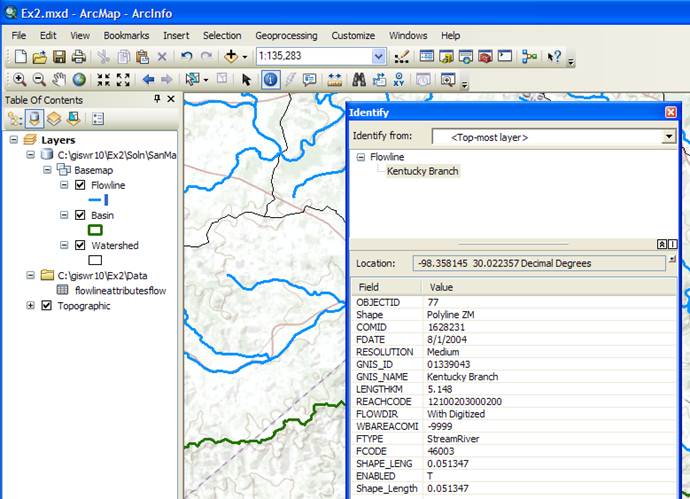Image resolution: width=690 pixels, height=499 pixels.
Task: Switch to List By Source view
Action: pyautogui.click(x=35, y=119)
